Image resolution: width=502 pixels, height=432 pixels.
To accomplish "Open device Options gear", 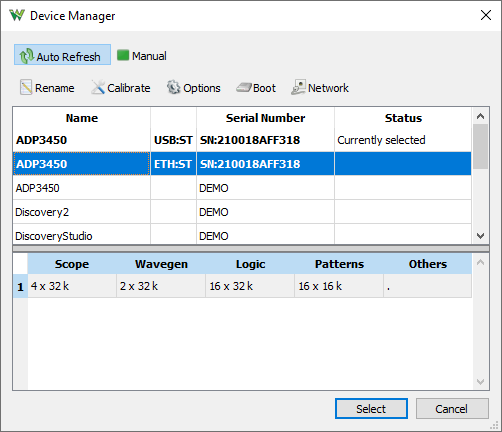I will click(x=194, y=88).
